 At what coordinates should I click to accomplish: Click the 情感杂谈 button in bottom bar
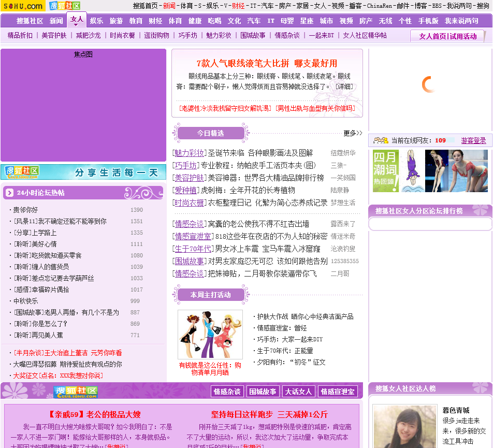click(227, 392)
